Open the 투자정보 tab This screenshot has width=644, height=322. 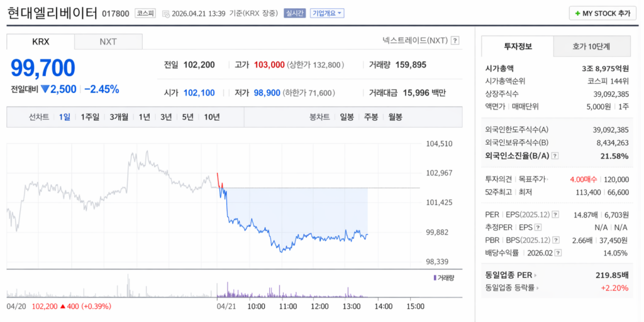(x=518, y=46)
